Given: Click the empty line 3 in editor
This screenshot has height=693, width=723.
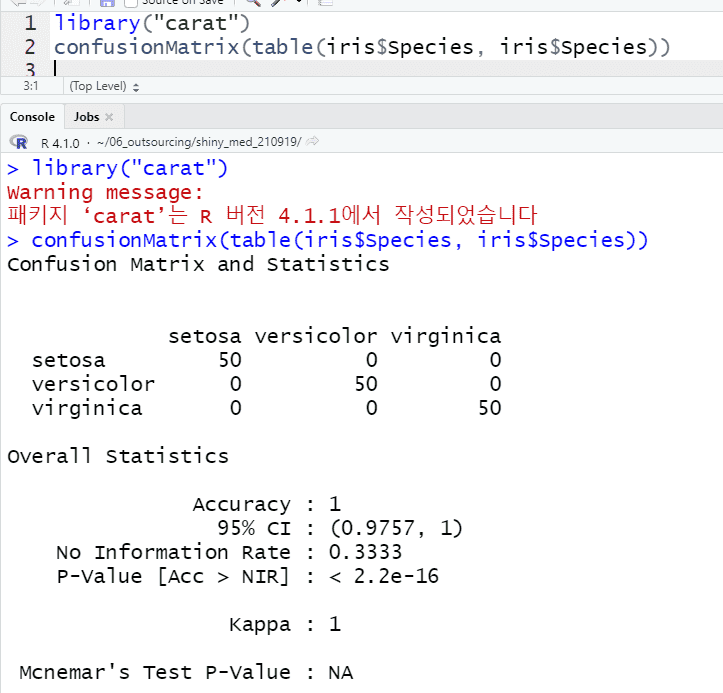Looking at the screenshot, I should click(300, 68).
